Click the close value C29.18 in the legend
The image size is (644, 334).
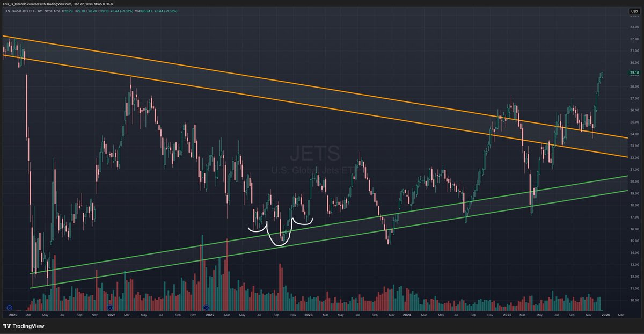(104, 11)
